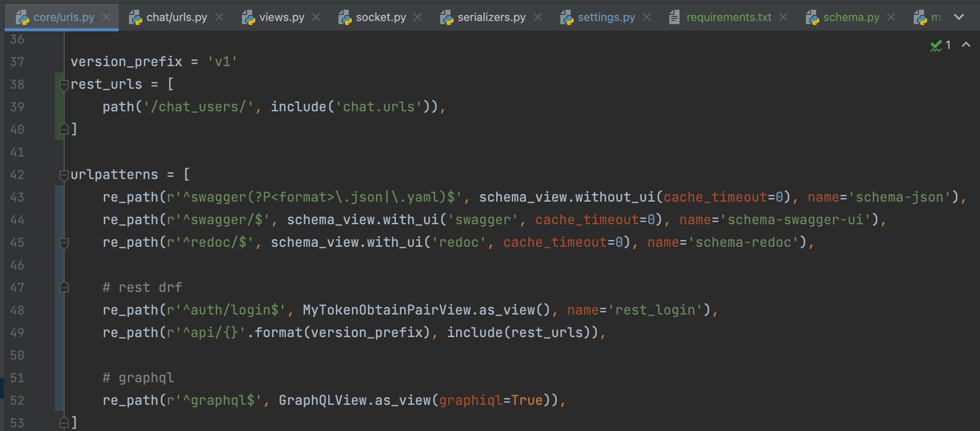Click 'schema-redoc' name string

744,242
